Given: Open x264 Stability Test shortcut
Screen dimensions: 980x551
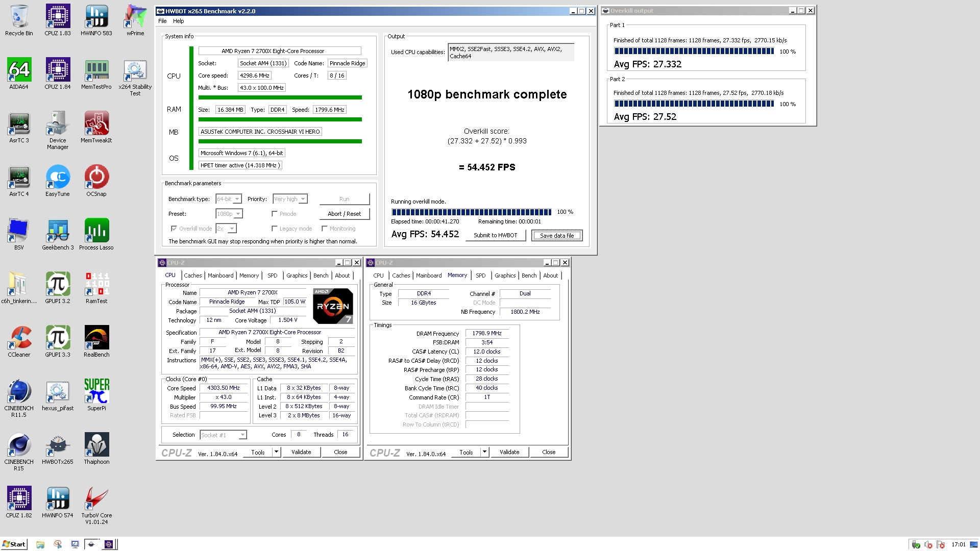Looking at the screenshot, I should (135, 77).
